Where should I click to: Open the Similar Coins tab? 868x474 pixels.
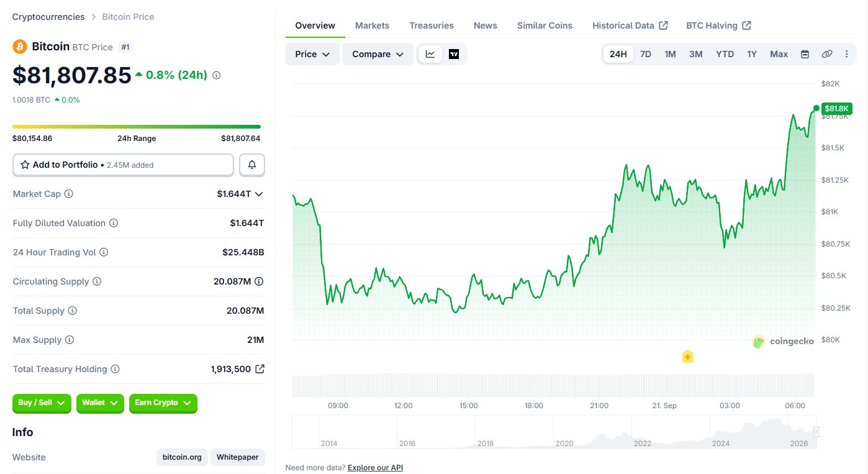[x=545, y=25]
